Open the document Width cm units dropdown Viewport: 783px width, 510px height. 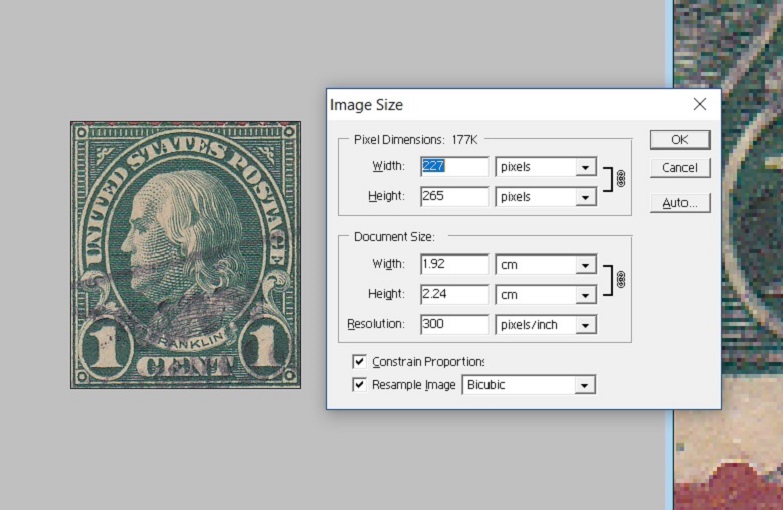546,265
